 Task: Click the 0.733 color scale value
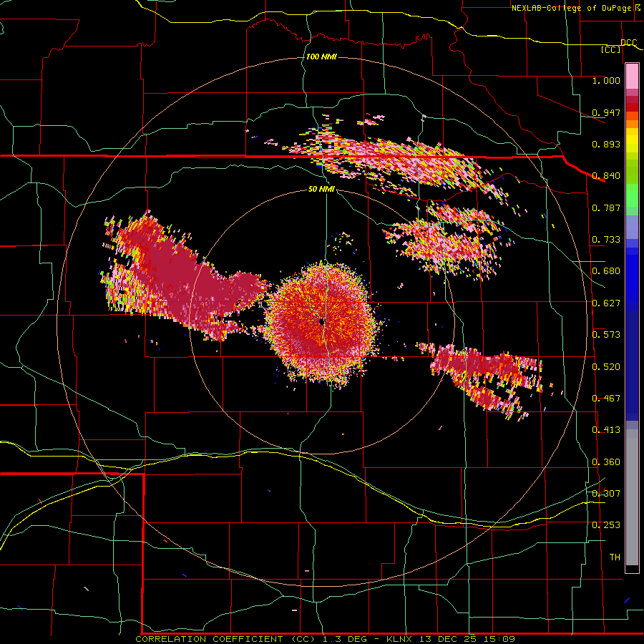point(606,240)
